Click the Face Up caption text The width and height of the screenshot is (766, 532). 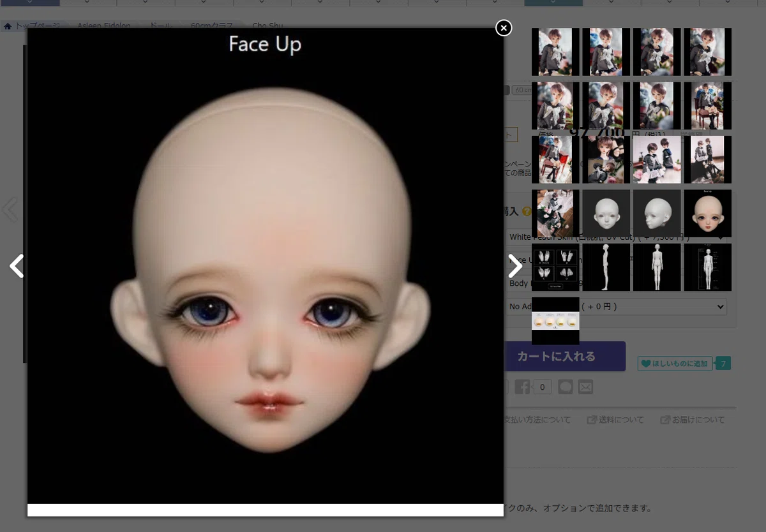(265, 44)
